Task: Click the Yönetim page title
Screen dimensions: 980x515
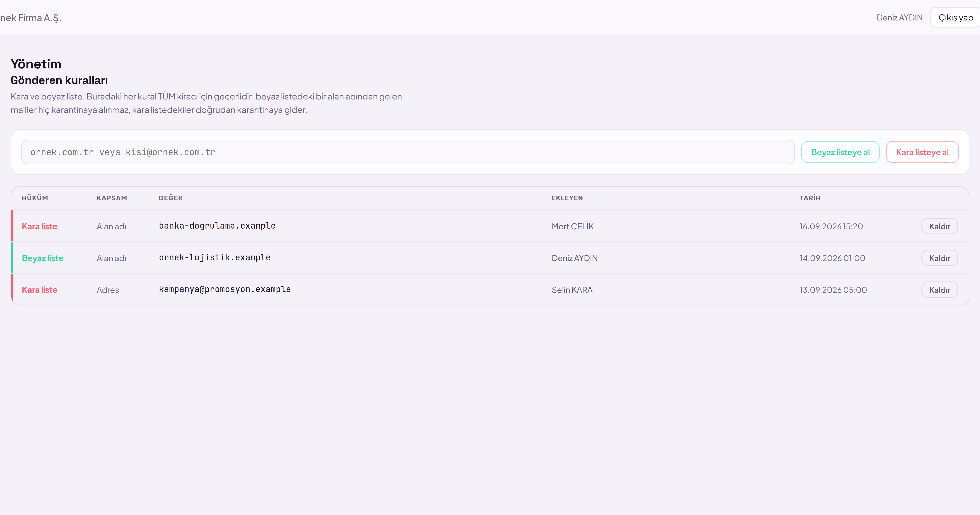Action: [x=36, y=64]
